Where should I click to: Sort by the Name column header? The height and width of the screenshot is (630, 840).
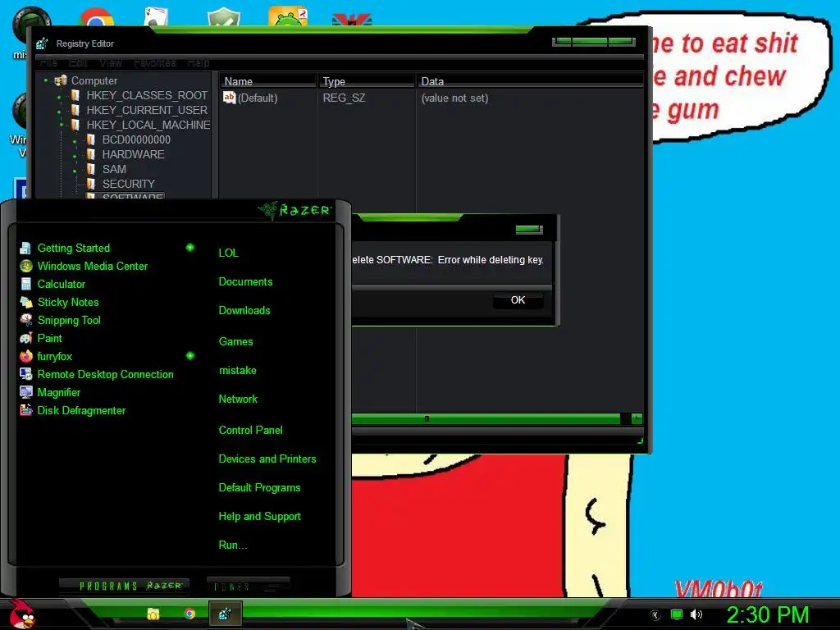[268, 81]
